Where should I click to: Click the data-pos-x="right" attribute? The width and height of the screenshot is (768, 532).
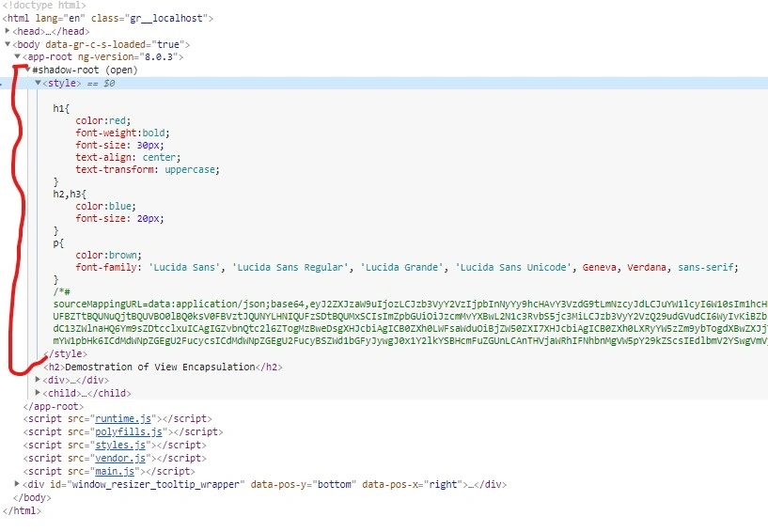pyautogui.click(x=413, y=485)
